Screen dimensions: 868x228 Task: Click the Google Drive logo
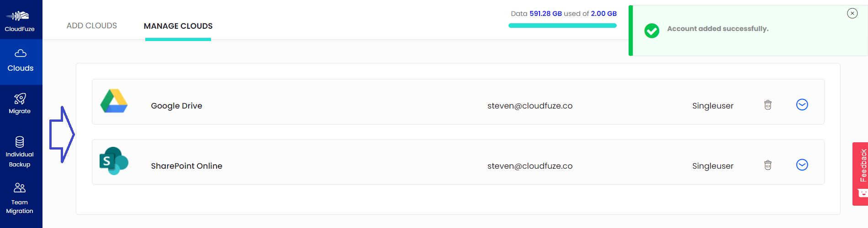pos(114,101)
